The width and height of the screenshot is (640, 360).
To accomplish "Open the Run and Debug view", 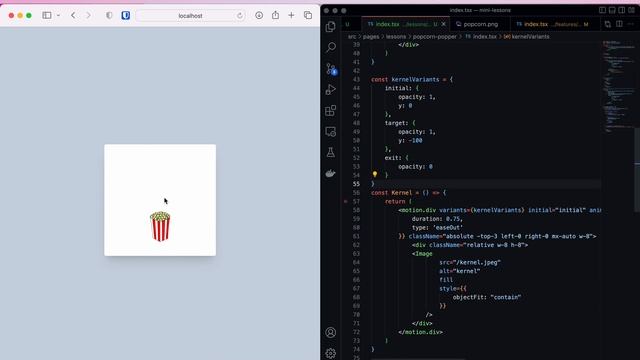I will click(x=331, y=89).
